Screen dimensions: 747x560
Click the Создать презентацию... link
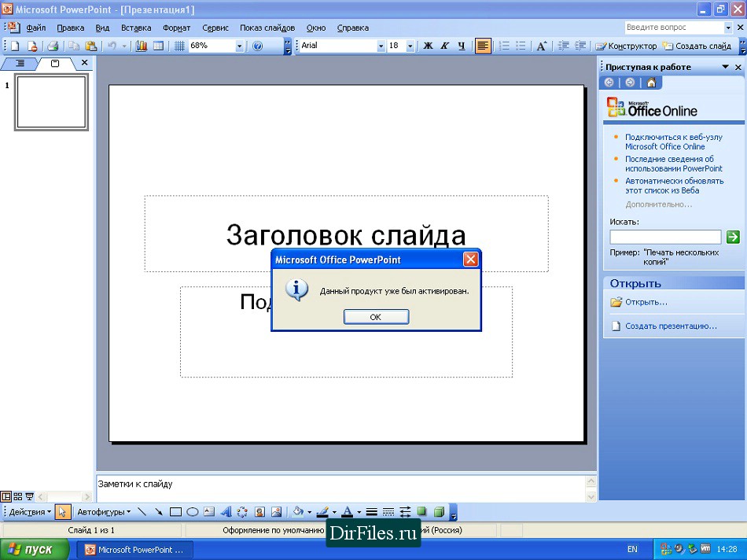coord(671,326)
